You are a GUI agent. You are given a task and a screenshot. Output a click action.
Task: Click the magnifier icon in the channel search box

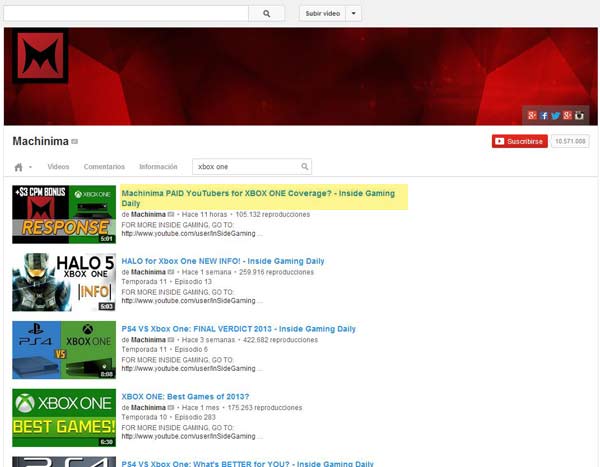(x=305, y=167)
